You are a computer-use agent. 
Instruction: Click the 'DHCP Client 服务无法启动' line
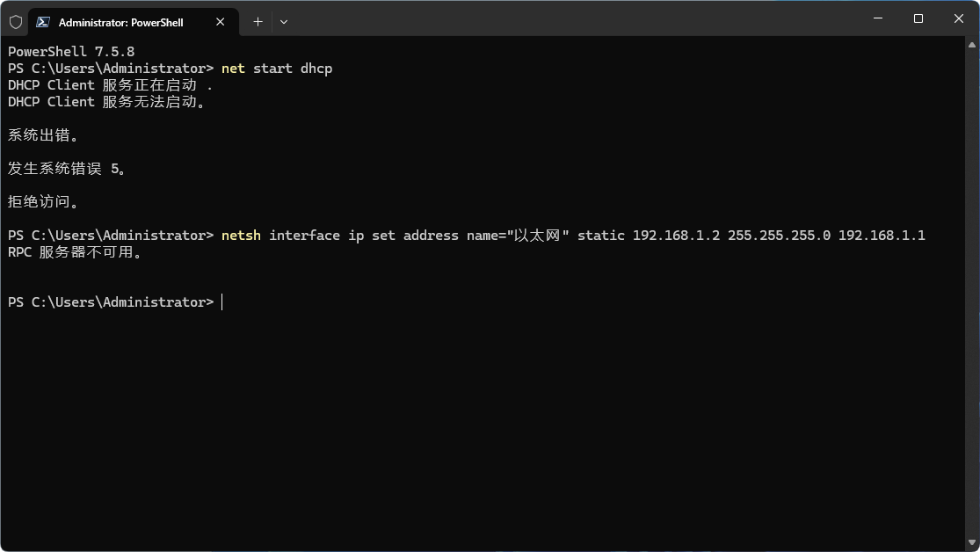106,102
